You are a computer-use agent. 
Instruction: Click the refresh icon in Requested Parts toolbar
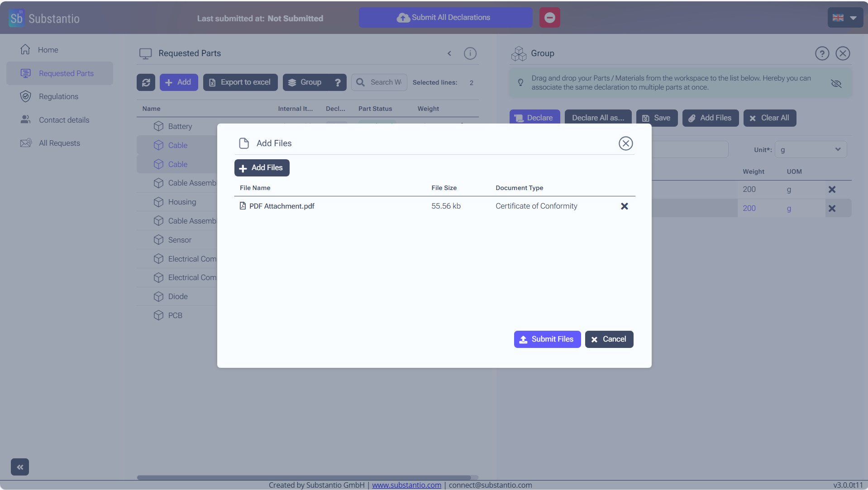tap(146, 82)
